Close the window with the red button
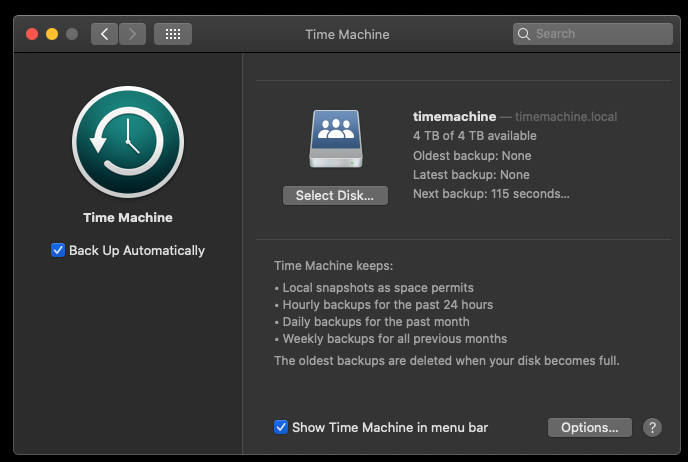The height and width of the screenshot is (462, 688). point(32,34)
